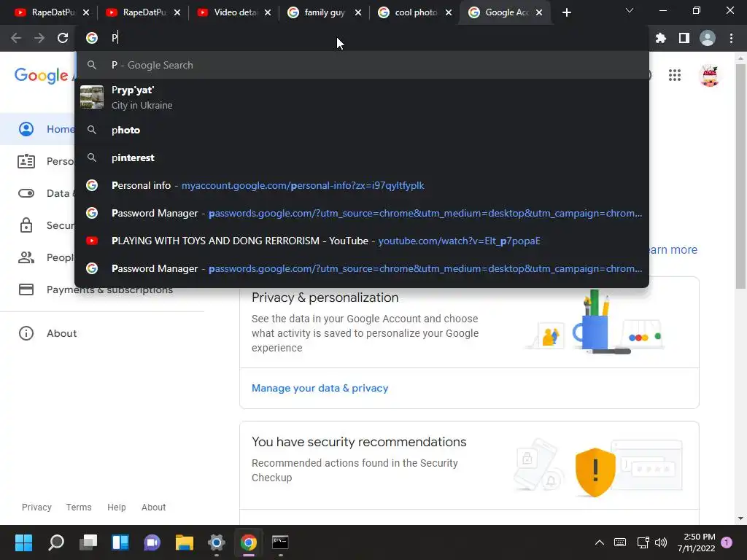Open the volume speaker tray icon
The width and height of the screenshot is (747, 560).
click(661, 542)
